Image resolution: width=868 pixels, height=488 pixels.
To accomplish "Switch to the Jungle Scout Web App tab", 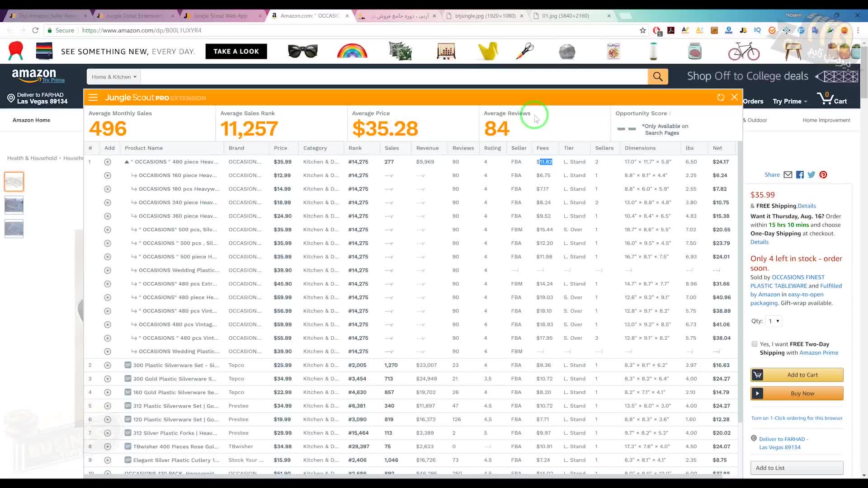I will point(220,16).
